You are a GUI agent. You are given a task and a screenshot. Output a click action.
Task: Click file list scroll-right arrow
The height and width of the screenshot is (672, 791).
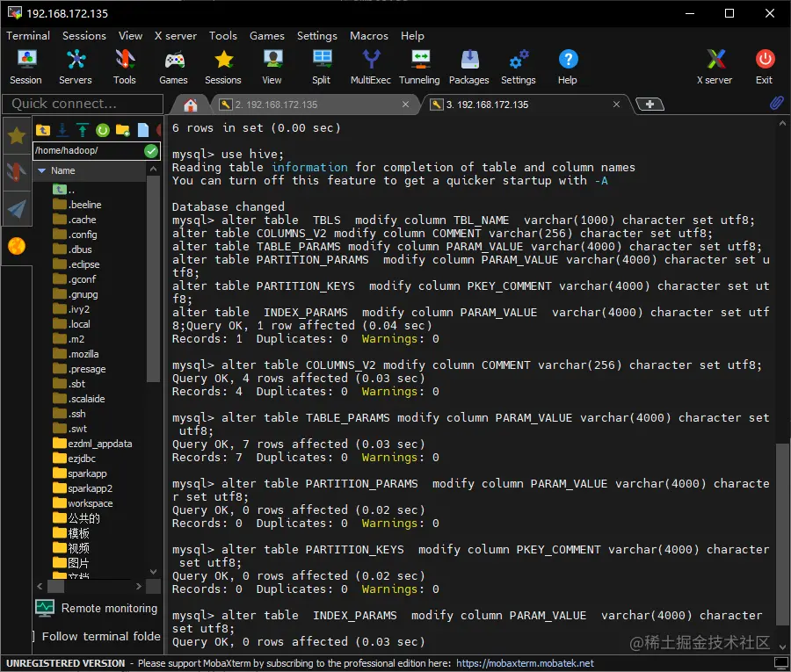click(x=139, y=586)
